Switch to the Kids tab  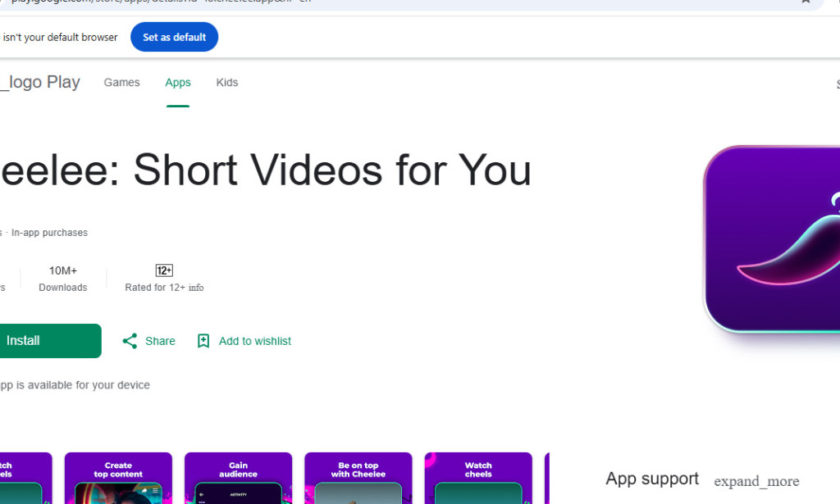[226, 82]
